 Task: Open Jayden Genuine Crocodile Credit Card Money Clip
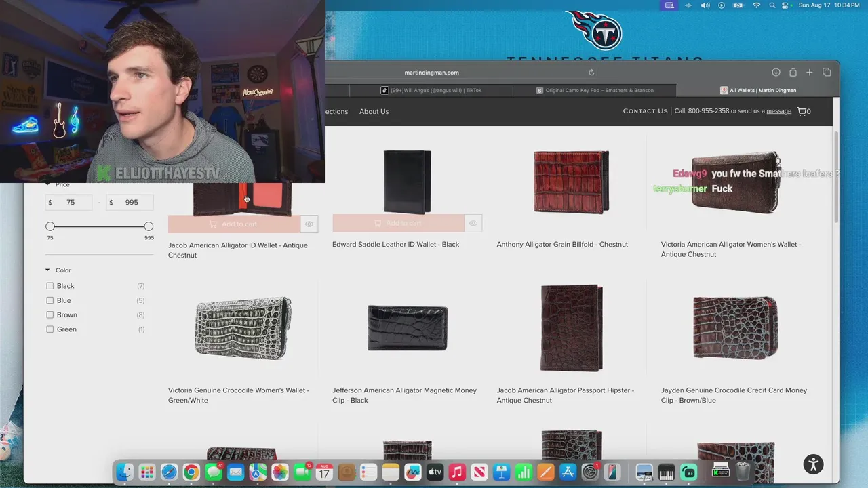734,395
